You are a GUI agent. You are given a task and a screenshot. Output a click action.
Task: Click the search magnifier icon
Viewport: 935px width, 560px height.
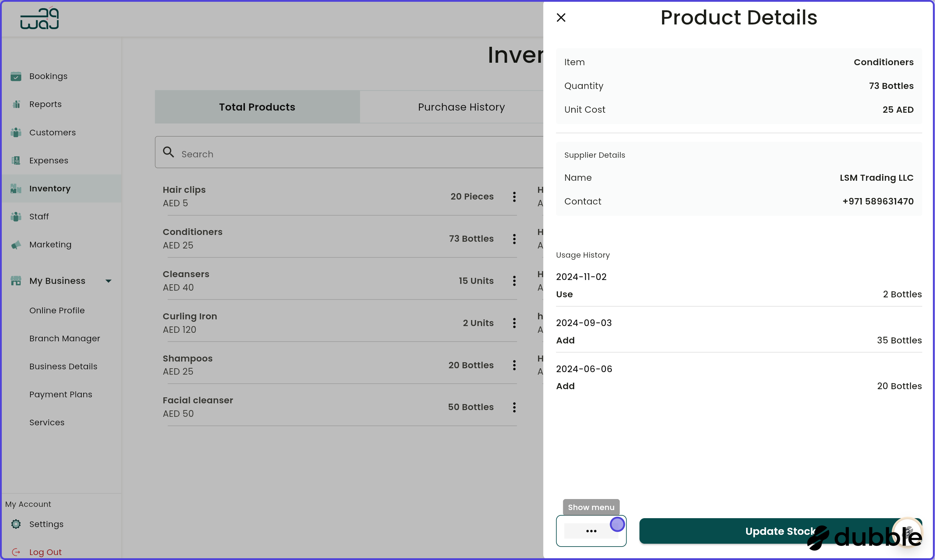coord(169,152)
